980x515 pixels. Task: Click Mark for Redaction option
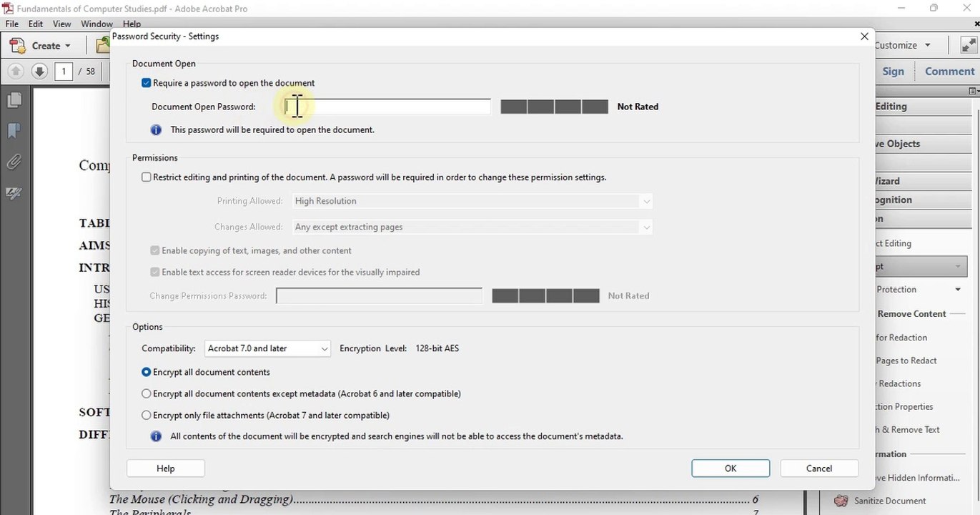901,338
